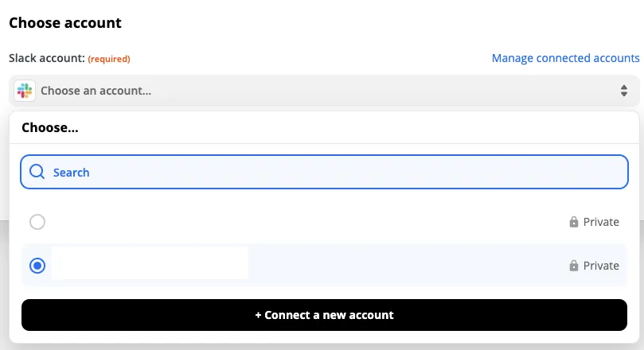Collapse the dropdown using the up-down arrows

click(x=624, y=91)
